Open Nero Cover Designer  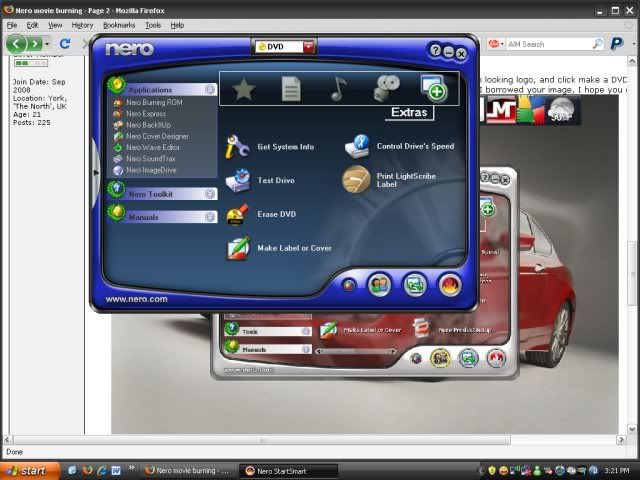pos(151,136)
